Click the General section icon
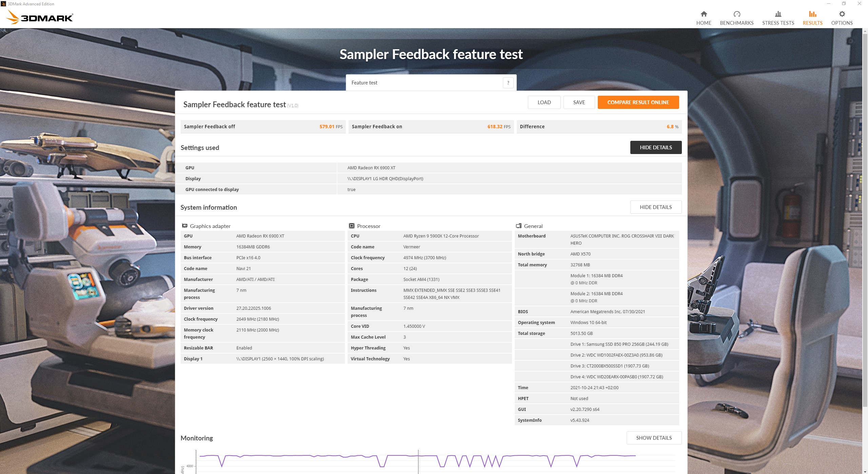 (x=518, y=226)
